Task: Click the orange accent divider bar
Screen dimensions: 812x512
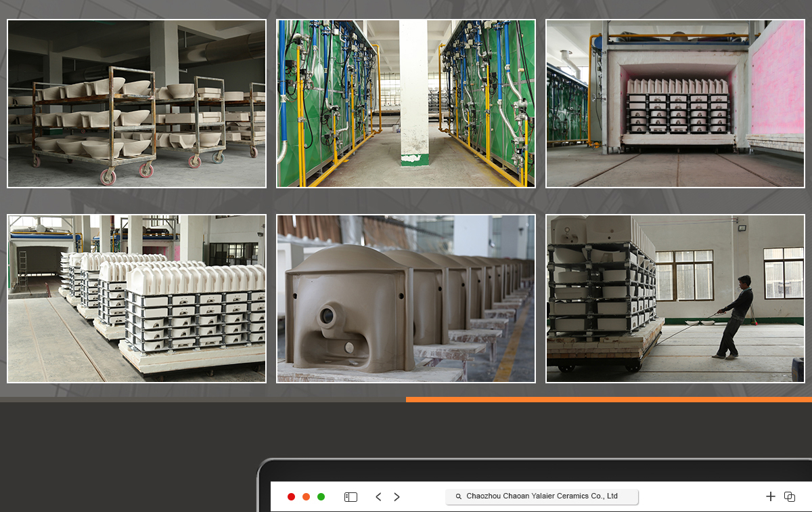Action: pyautogui.click(x=609, y=400)
